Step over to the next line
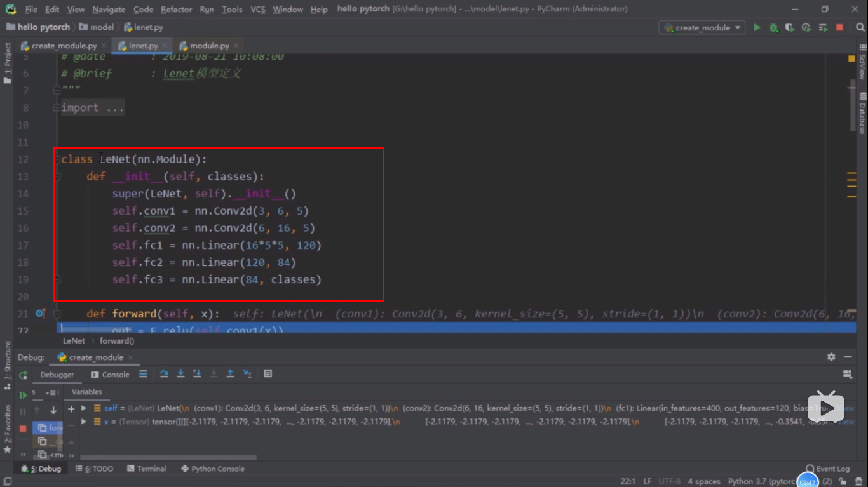 (164, 374)
